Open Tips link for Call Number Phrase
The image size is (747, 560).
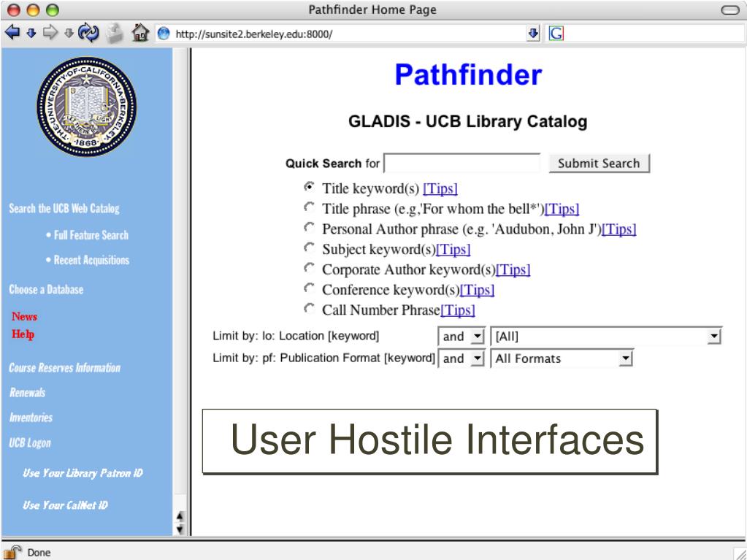458,310
